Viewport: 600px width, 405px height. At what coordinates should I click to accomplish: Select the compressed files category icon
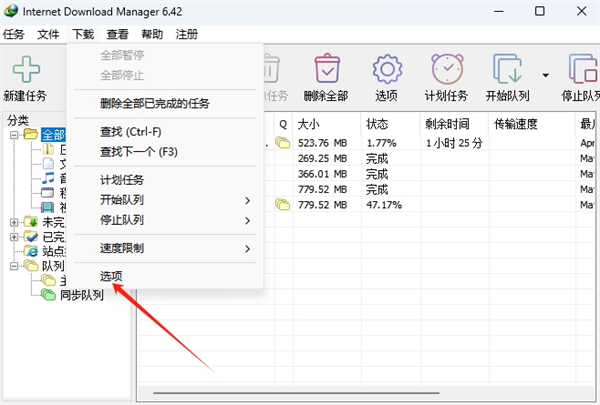(48, 149)
